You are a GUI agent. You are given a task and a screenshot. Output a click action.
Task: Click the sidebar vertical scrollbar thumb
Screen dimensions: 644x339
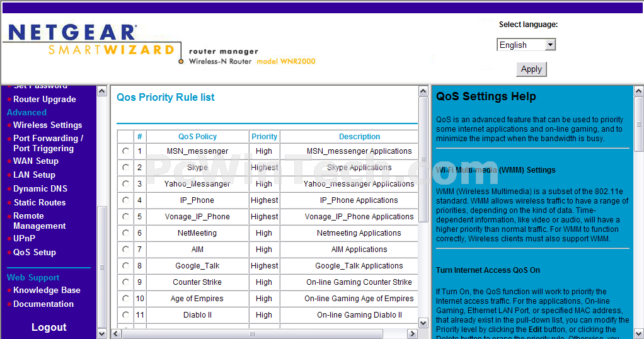[102, 267]
